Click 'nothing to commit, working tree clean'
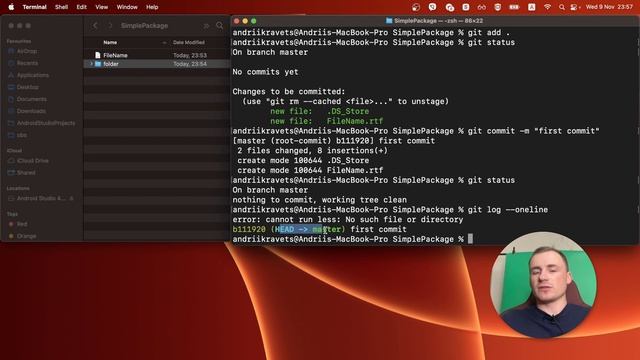 (x=319, y=200)
